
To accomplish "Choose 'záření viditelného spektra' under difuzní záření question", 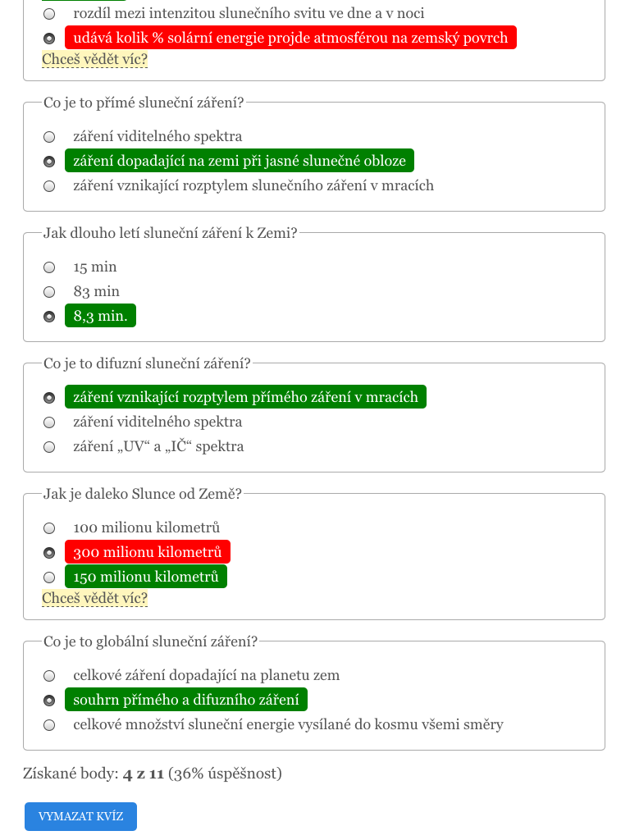I will 49,422.
